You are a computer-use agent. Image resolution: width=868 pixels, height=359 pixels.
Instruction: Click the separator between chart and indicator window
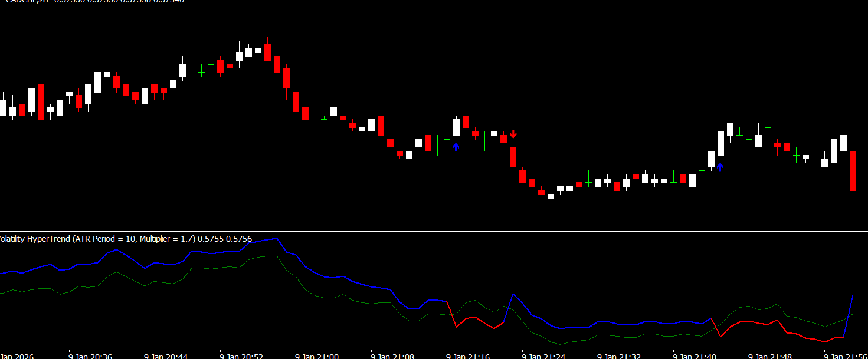click(x=434, y=230)
